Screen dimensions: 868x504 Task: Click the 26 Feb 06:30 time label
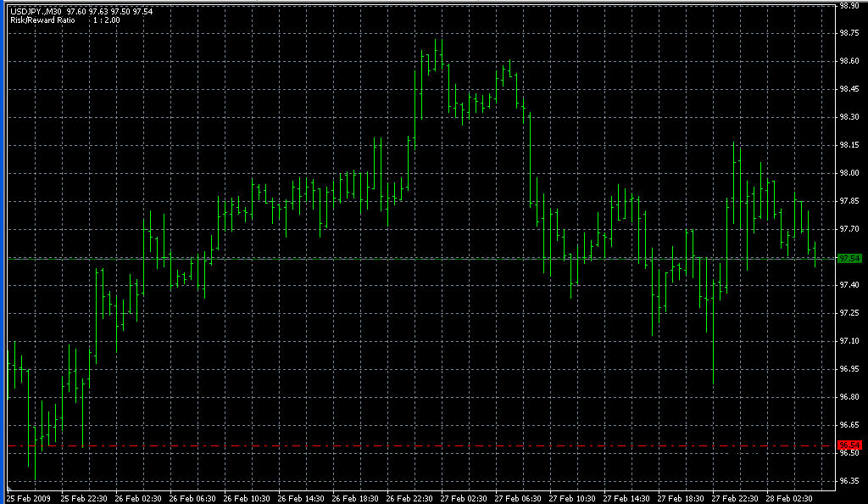tap(192, 498)
